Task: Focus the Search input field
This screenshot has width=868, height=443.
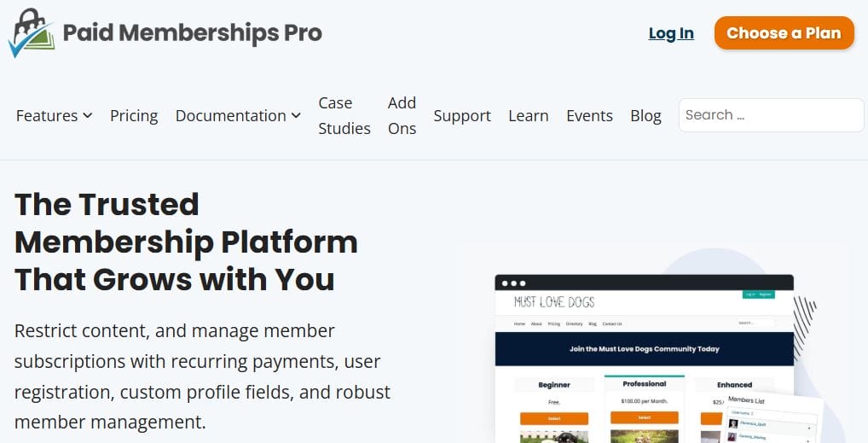Action: (771, 114)
